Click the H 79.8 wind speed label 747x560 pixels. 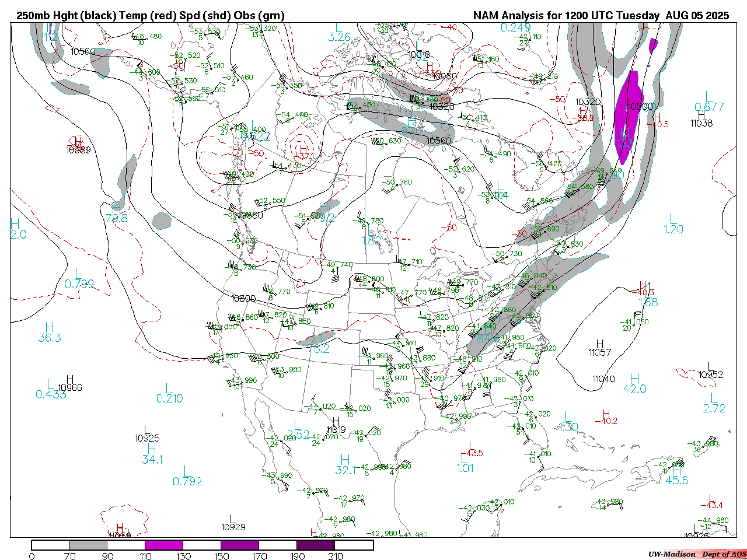tap(117, 213)
